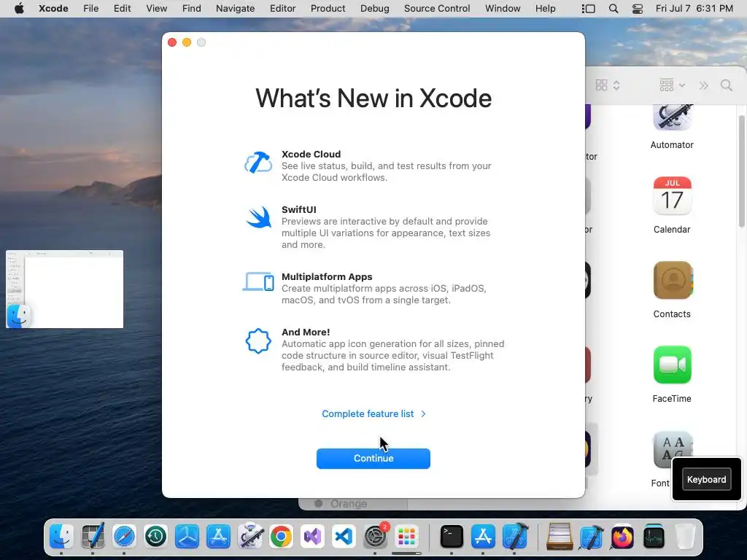Open the Trash in the Dock
The width and height of the screenshot is (747, 560).
coord(685,537)
